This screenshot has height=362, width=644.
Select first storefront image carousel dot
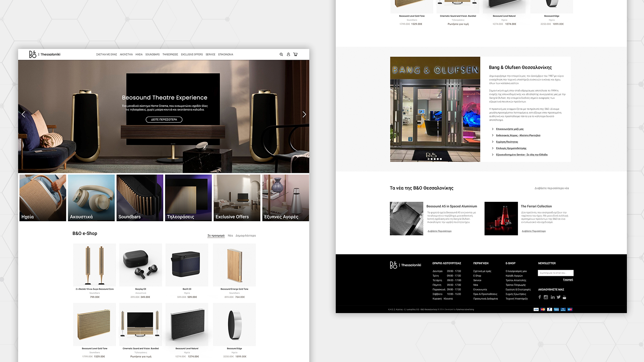pyautogui.click(x=429, y=159)
